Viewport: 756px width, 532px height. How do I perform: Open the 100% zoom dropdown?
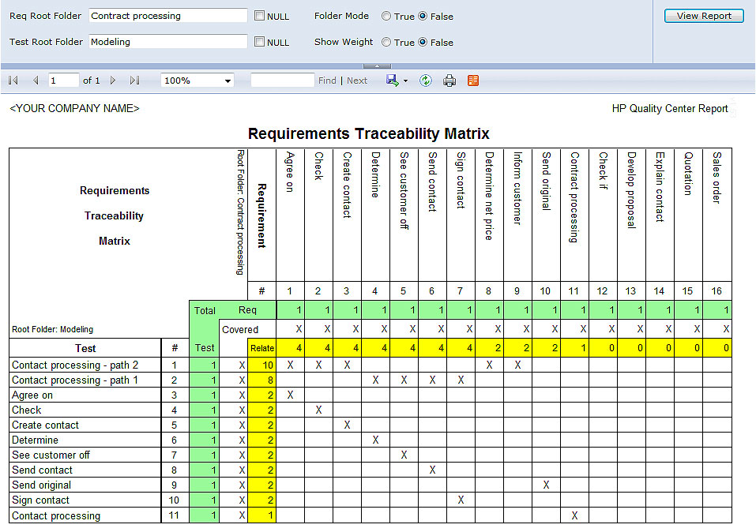[x=197, y=81]
